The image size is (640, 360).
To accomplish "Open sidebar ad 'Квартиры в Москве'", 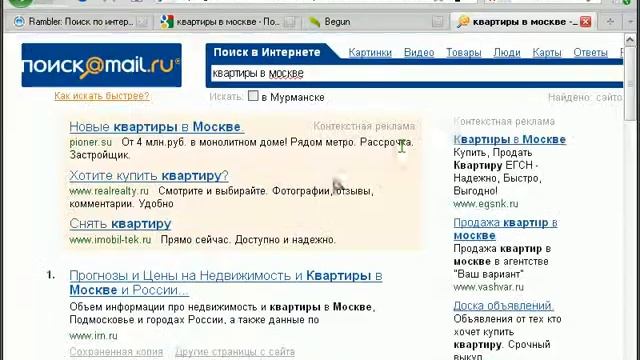I will pyautogui.click(x=509, y=139).
